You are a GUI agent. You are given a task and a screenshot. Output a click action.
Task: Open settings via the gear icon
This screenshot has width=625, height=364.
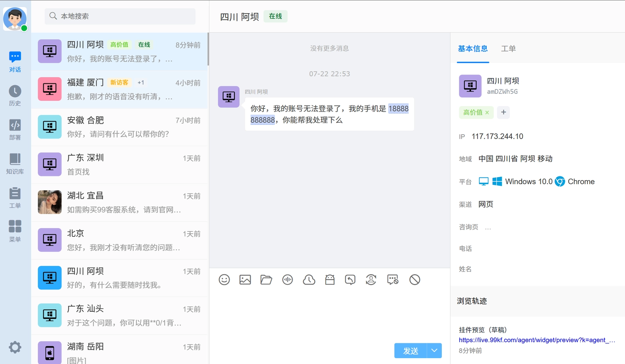click(15, 347)
